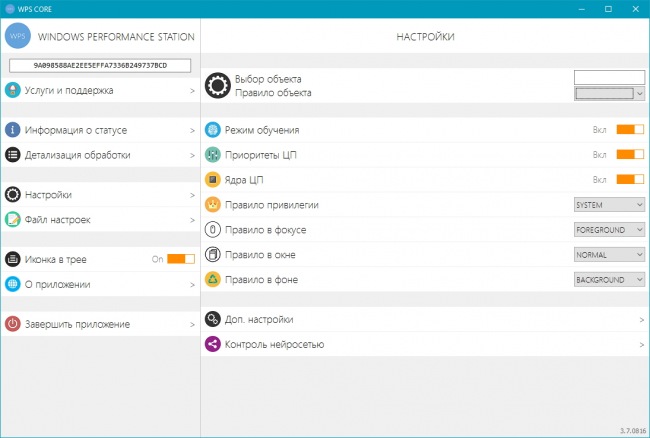Open the NORMAL window rule dropdown

609,254
